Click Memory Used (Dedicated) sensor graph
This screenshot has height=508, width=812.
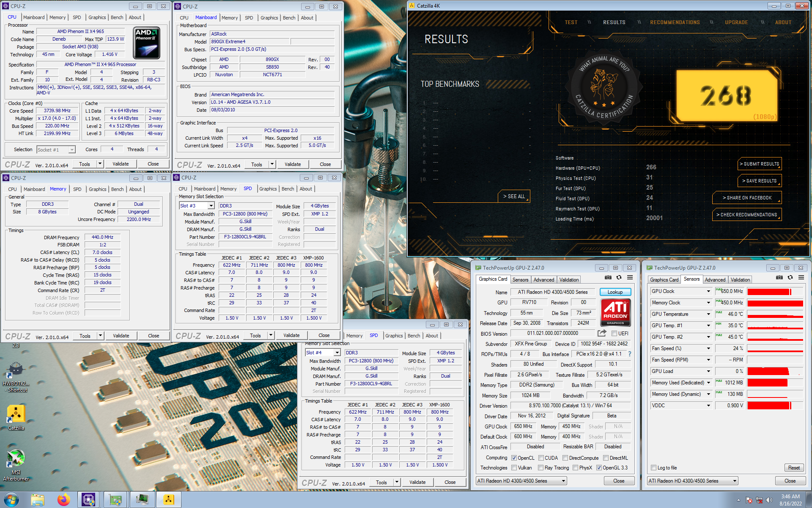[775, 383]
